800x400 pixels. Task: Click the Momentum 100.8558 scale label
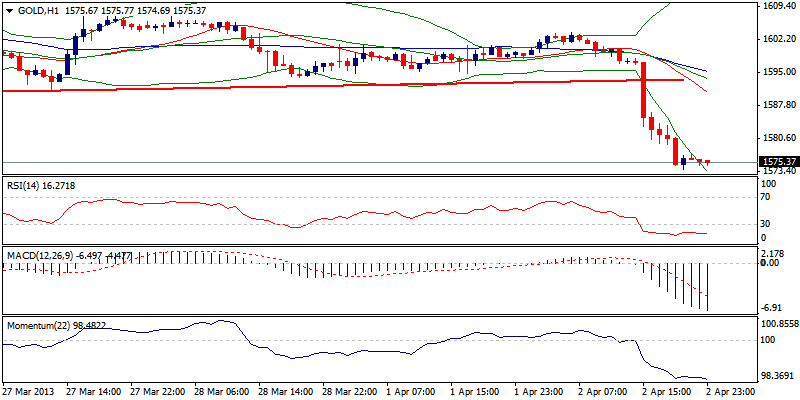[x=779, y=325]
